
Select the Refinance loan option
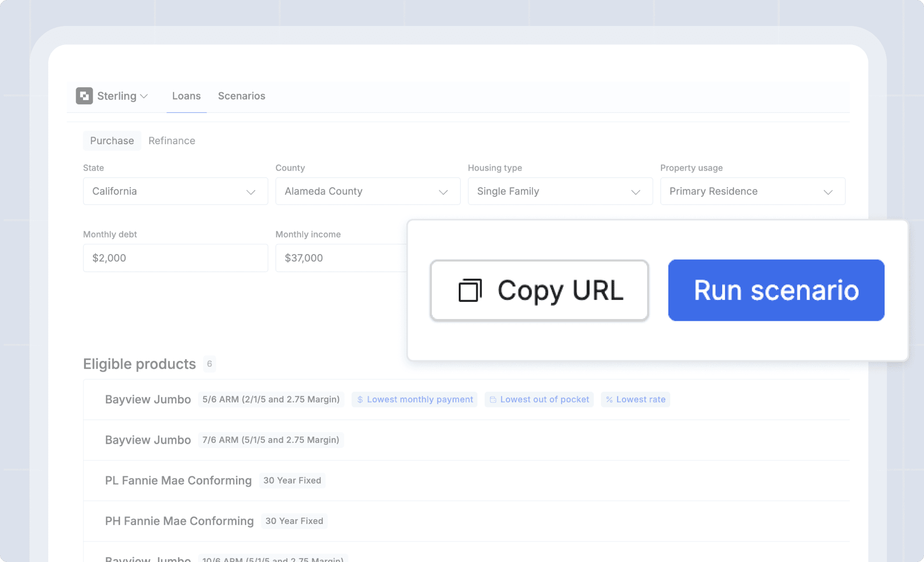172,141
